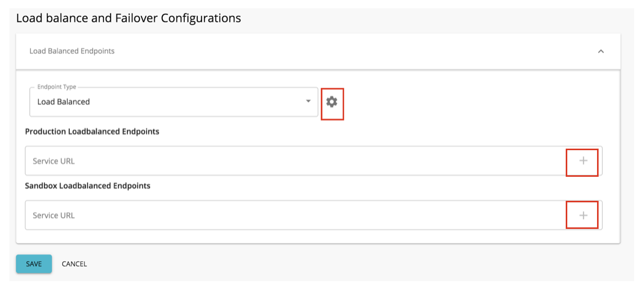
Task: Click the "Endpoint Type" field label
Action: click(x=56, y=87)
